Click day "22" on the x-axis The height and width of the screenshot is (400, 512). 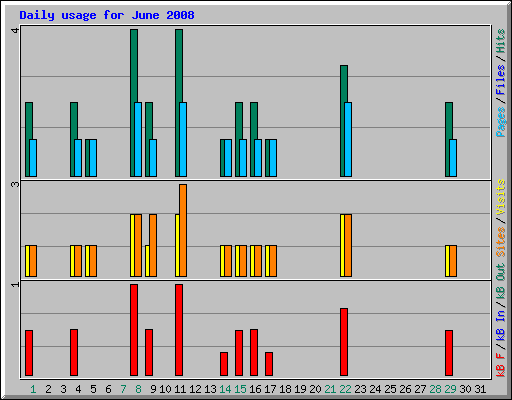pyautogui.click(x=345, y=389)
